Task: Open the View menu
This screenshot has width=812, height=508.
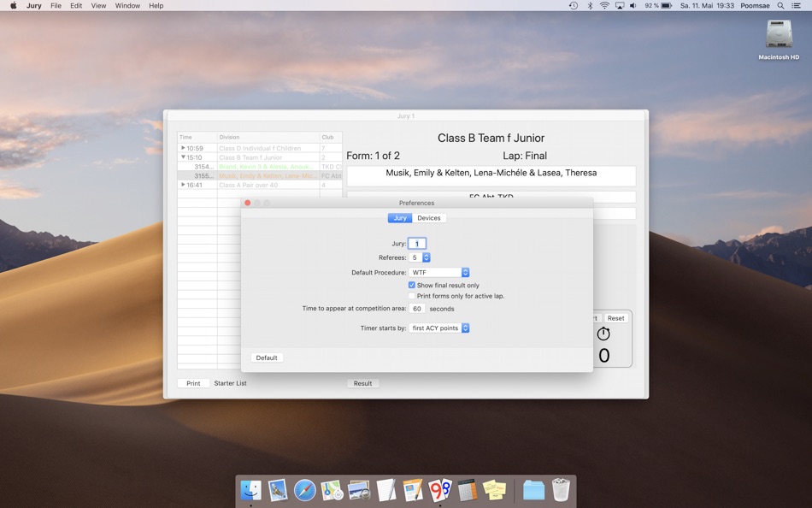Action: (98, 5)
